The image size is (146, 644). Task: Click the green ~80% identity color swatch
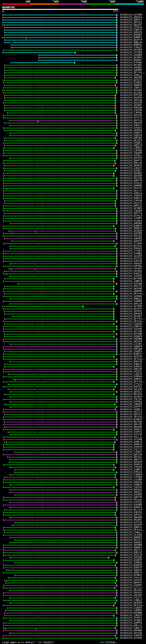point(101,4)
